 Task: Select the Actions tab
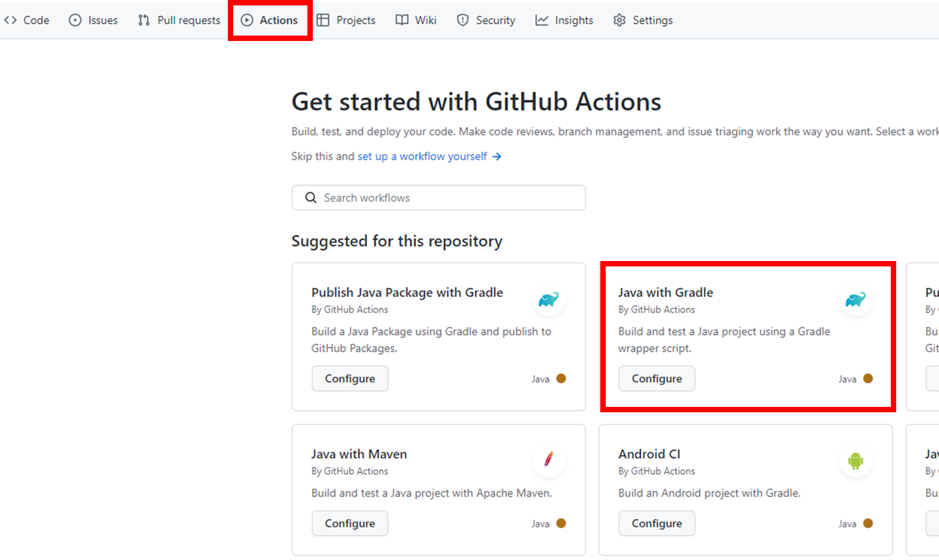coord(269,20)
